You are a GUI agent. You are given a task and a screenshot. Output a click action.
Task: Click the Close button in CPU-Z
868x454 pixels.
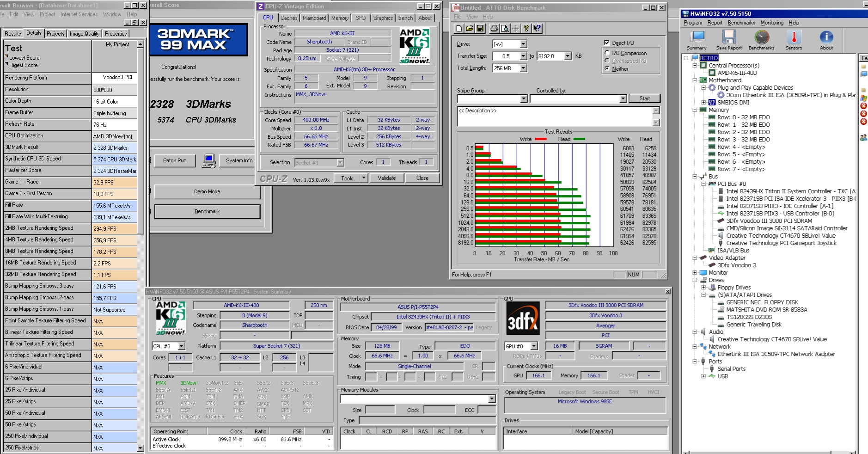tap(422, 178)
